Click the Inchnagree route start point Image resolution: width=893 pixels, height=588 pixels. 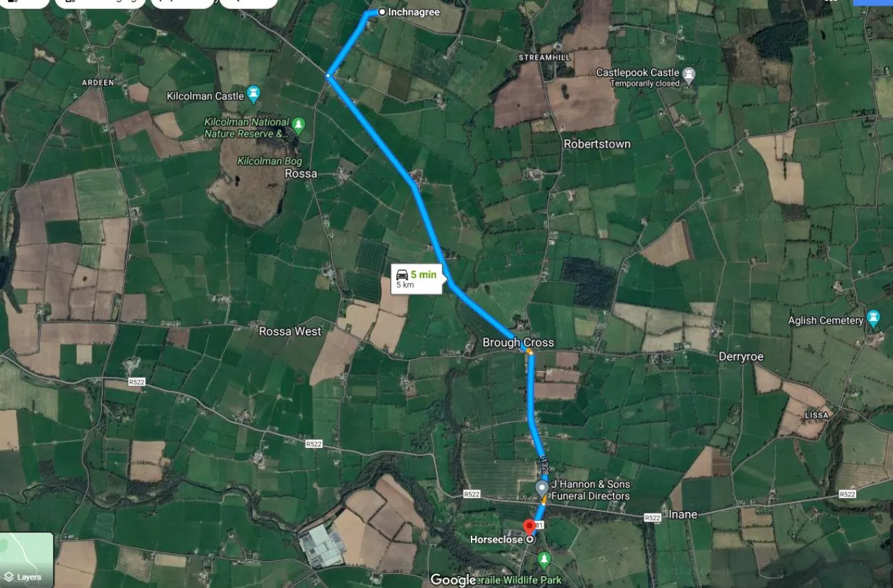pos(382,12)
